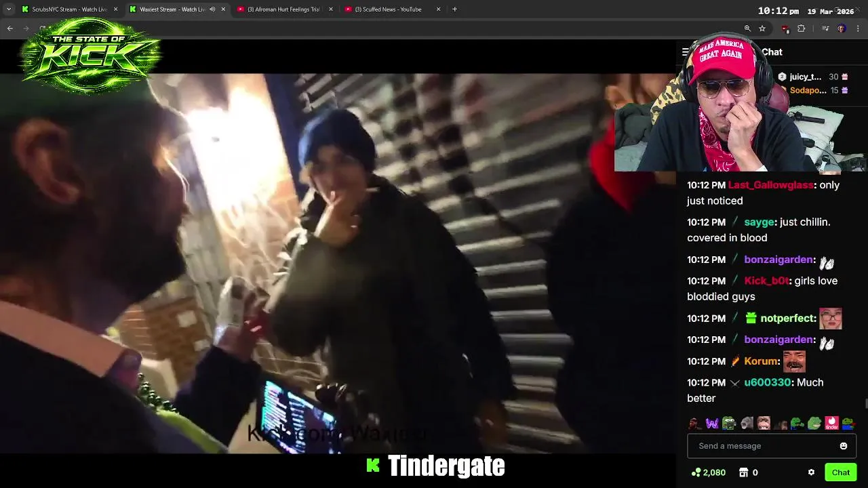Viewport: 868px width, 488px height.
Task: Bookmark this page with the star
Action: (x=762, y=28)
